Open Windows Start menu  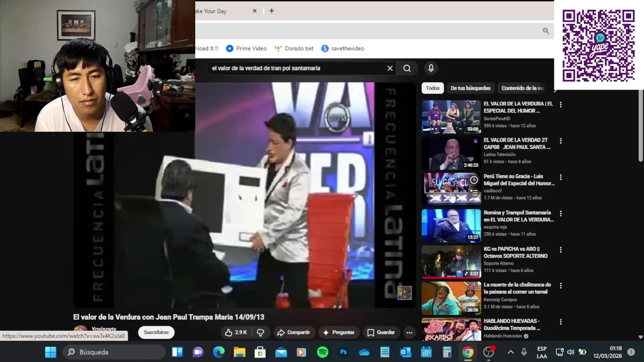[x=51, y=352]
